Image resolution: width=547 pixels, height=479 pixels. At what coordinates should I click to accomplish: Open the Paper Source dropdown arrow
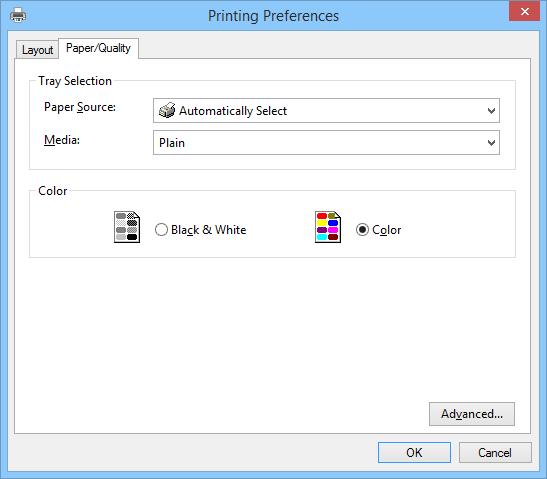click(491, 111)
